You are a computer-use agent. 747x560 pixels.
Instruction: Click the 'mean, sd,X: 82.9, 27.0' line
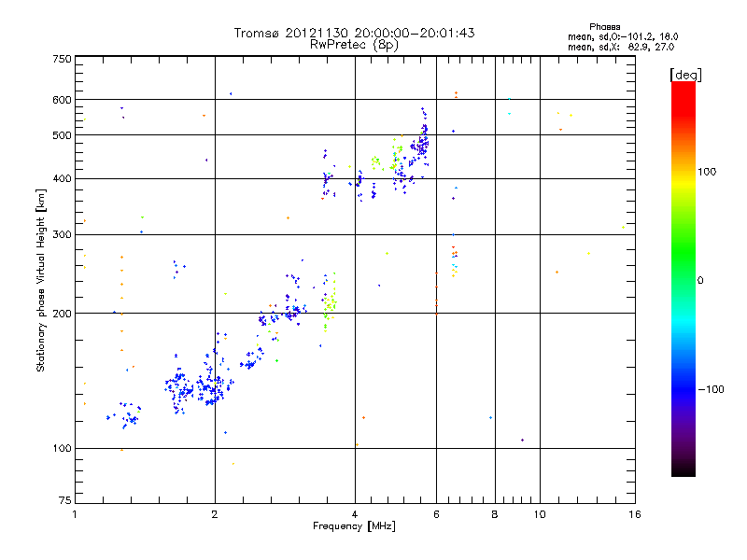click(621, 47)
